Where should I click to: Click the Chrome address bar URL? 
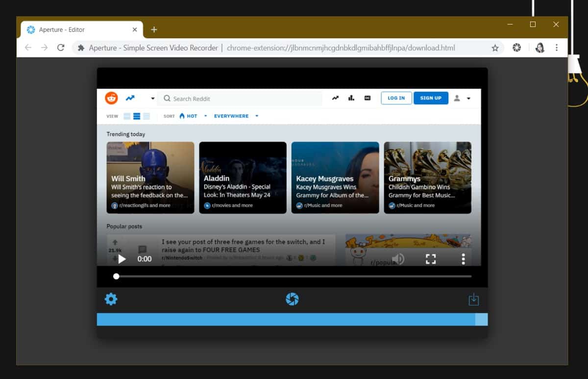(341, 48)
